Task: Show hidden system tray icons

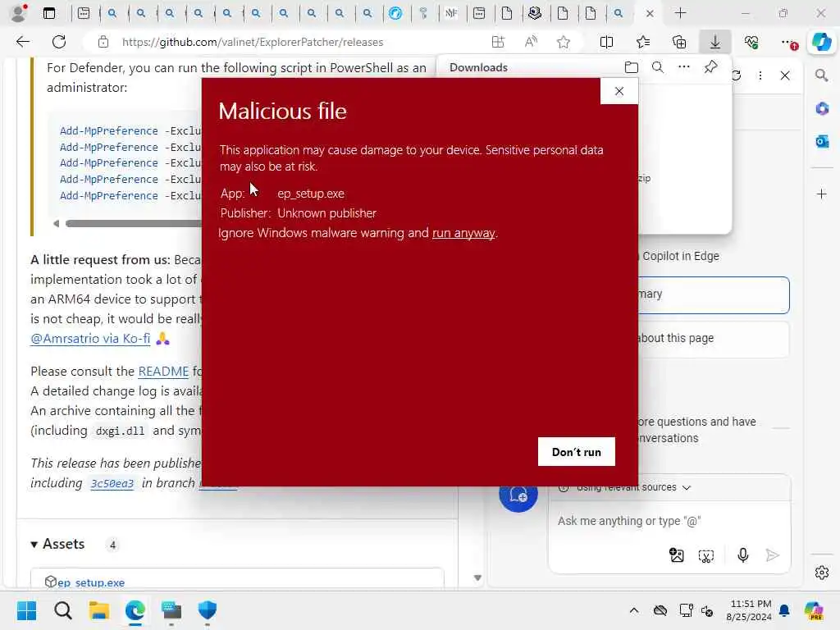Action: point(634,610)
